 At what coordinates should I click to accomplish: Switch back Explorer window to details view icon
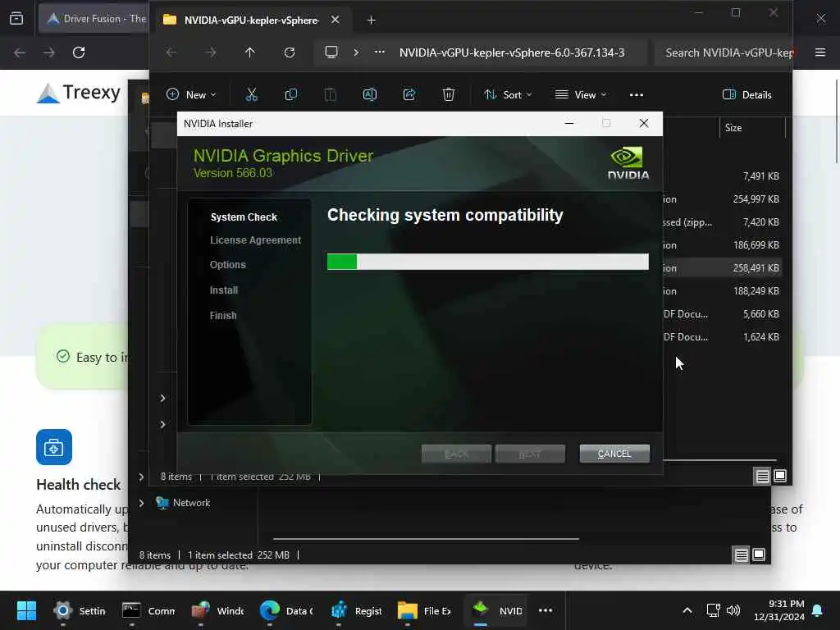(741, 555)
